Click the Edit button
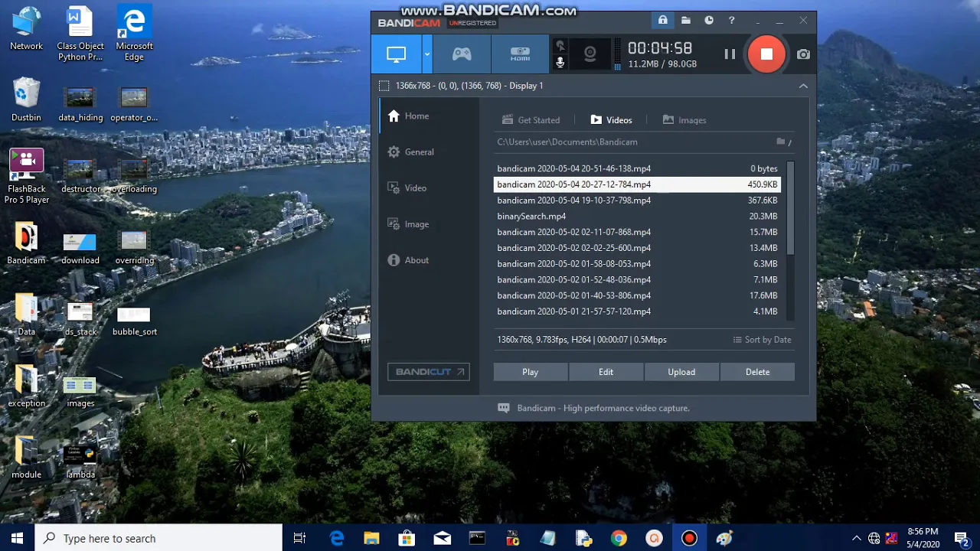Screen dimensions: 980x551 [x=606, y=372]
